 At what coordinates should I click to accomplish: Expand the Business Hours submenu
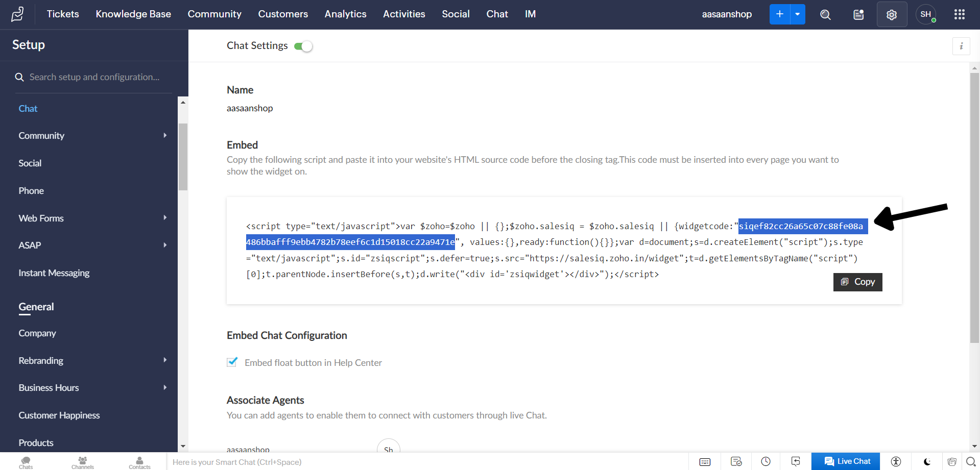coord(165,388)
